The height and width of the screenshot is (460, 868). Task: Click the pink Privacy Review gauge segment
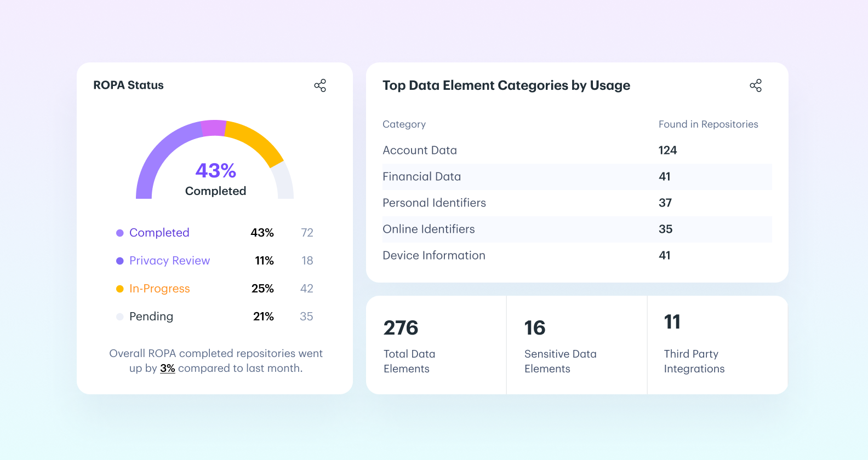(214, 128)
